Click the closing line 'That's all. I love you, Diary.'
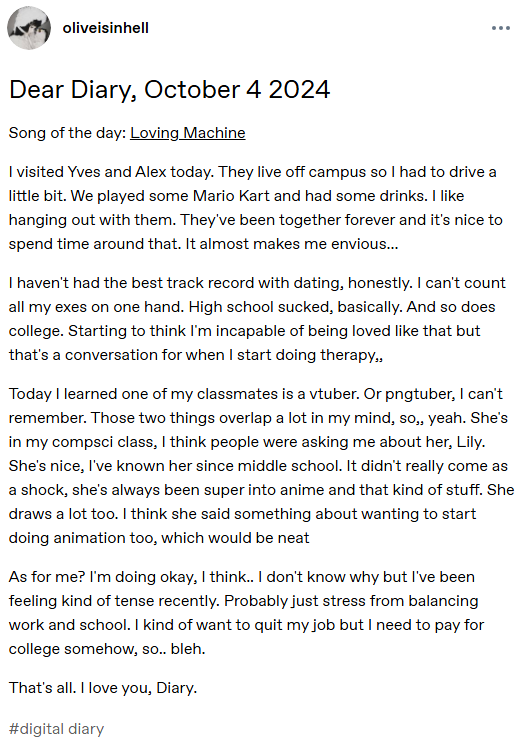Screen dimensions: 524x746 click(x=103, y=688)
